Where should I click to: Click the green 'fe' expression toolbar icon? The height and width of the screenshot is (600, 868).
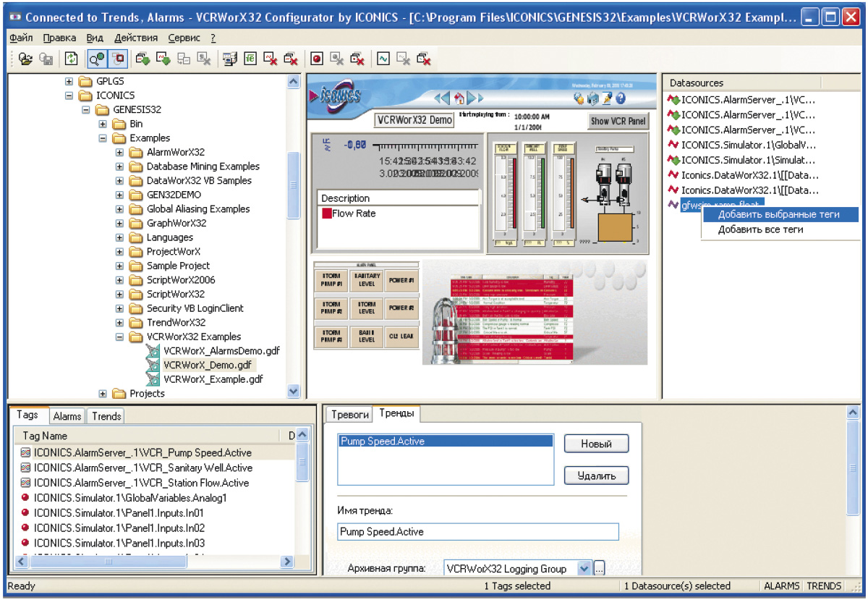click(250, 59)
